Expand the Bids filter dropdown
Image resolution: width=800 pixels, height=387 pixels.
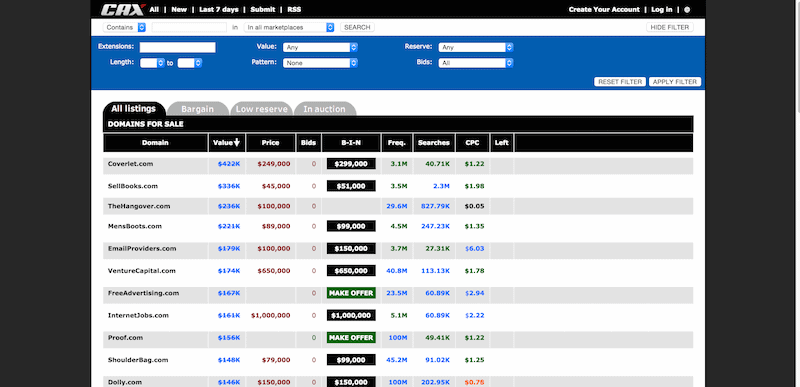(x=476, y=63)
